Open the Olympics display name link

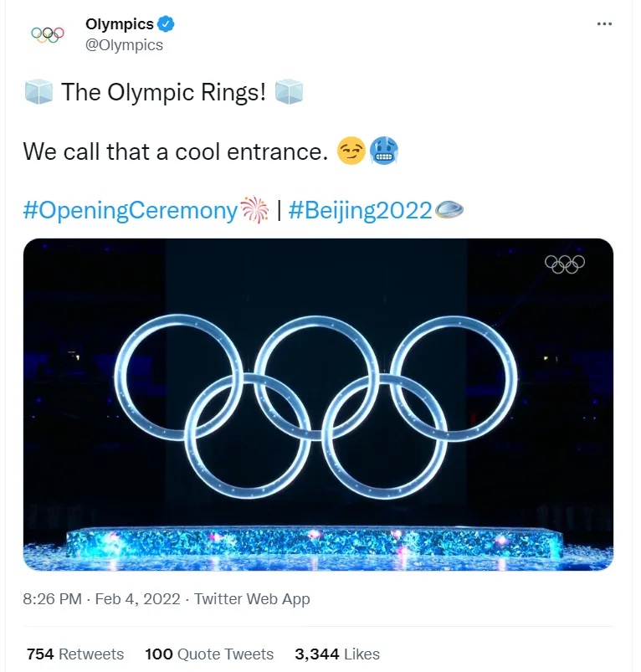(120, 24)
